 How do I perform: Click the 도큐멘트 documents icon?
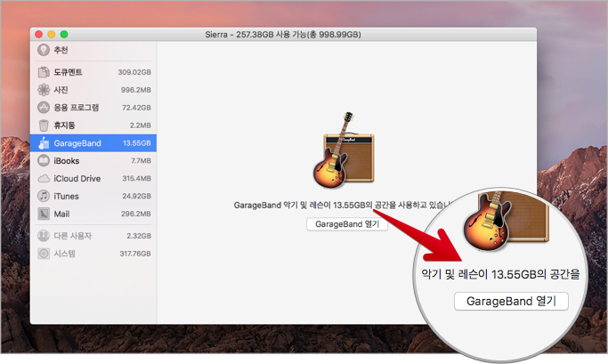tap(44, 72)
